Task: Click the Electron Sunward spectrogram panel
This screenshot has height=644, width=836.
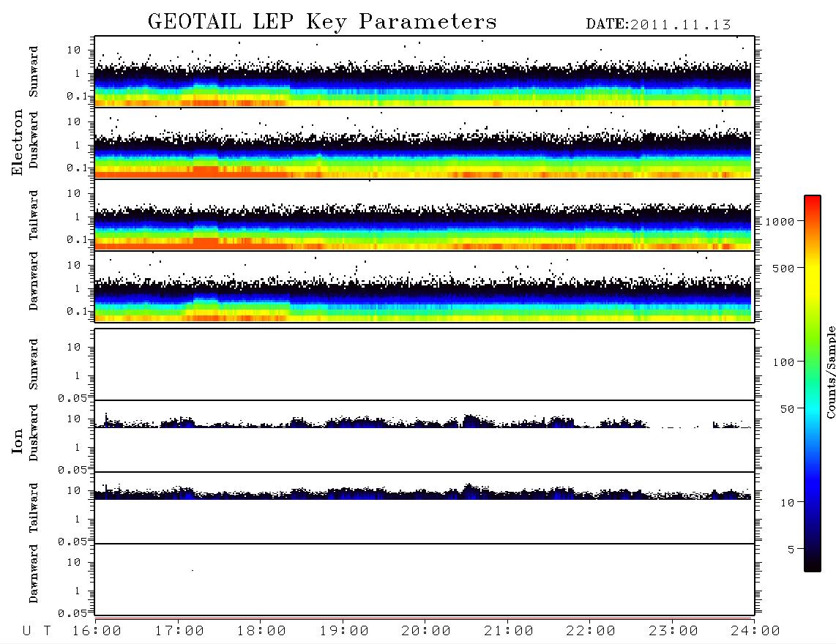Action: coord(425,72)
